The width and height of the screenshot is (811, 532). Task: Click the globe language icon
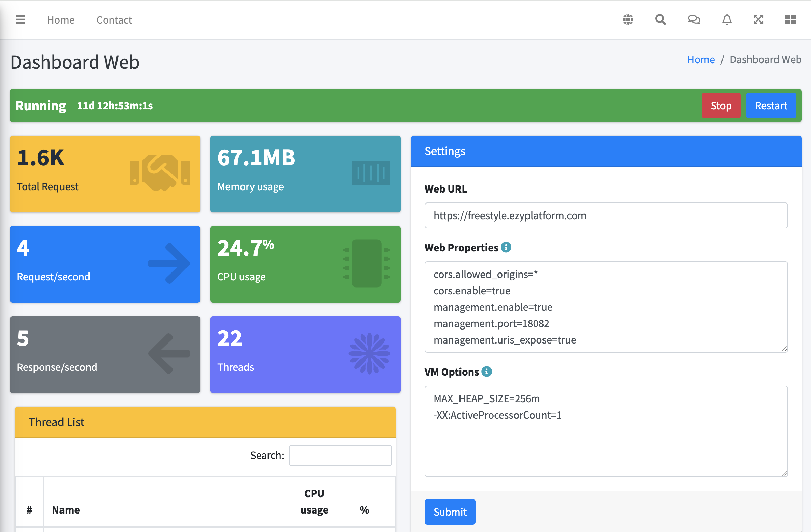point(628,20)
